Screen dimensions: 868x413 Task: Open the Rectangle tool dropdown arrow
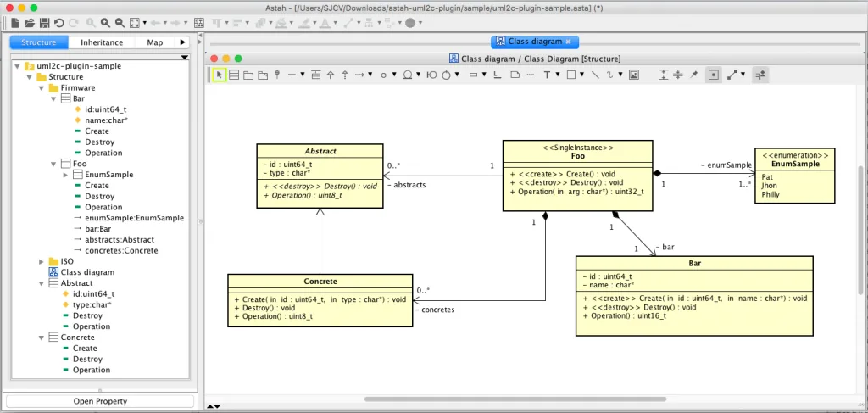pyautogui.click(x=581, y=75)
